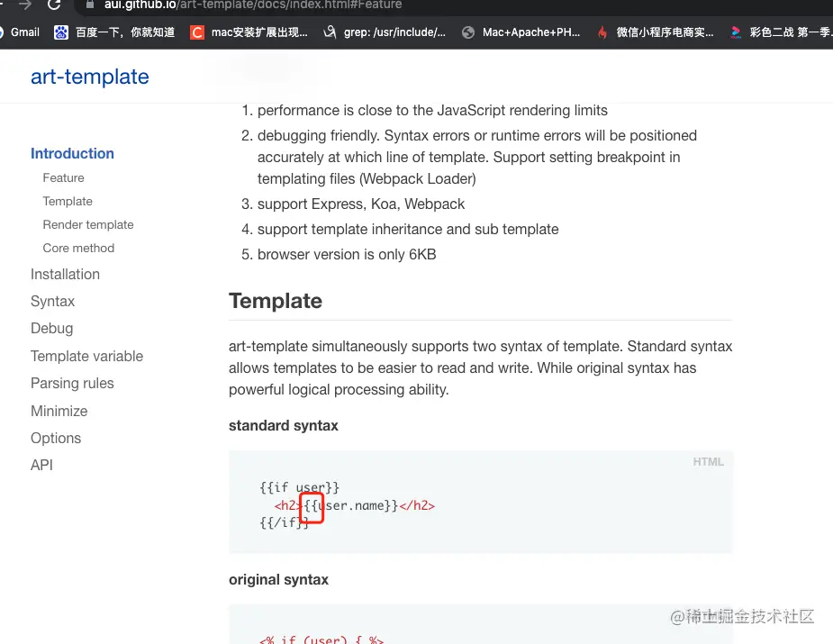Screen dimensions: 833x644
Task: Click the padlock site security icon
Action: pos(88,5)
